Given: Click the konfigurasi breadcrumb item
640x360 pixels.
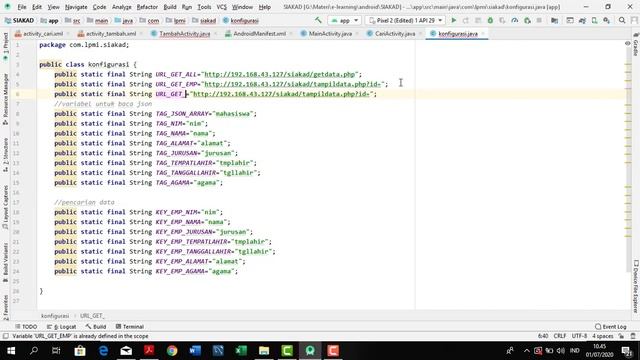Looking at the screenshot, I should click(x=241, y=20).
